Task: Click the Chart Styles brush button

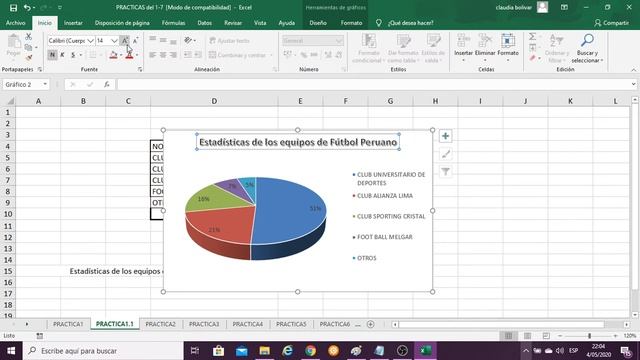Action: point(445,154)
